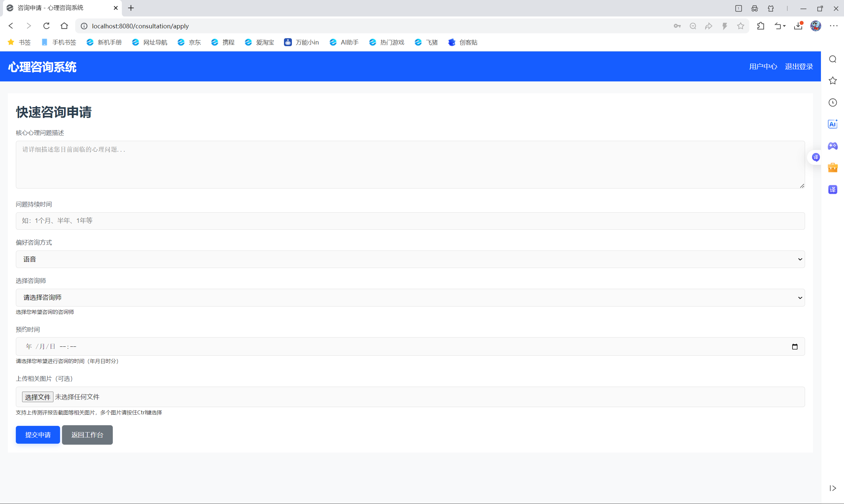Click the star favorite icon in address bar
The image size is (844, 504).
741,26
